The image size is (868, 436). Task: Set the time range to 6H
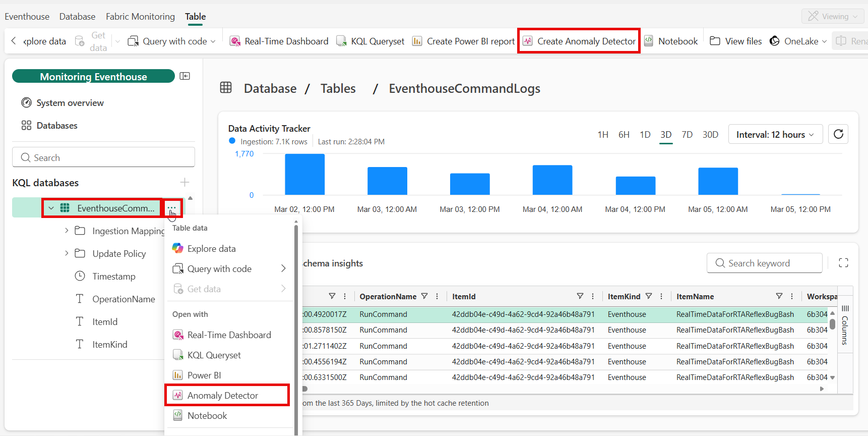[624, 135]
